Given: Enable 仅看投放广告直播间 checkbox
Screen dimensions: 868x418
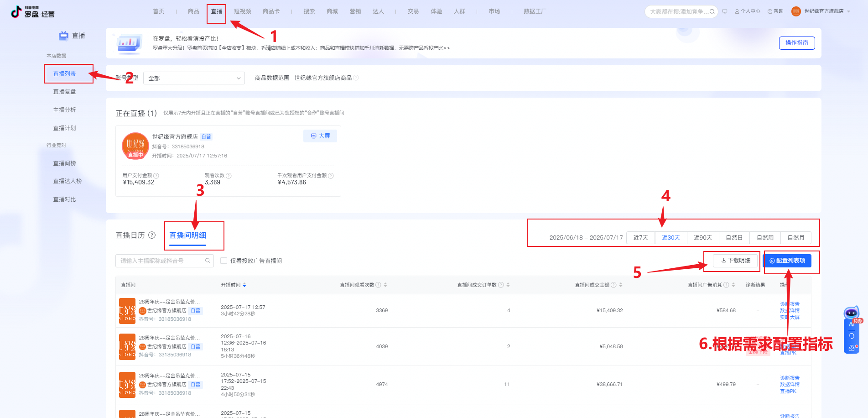Looking at the screenshot, I should [x=224, y=261].
